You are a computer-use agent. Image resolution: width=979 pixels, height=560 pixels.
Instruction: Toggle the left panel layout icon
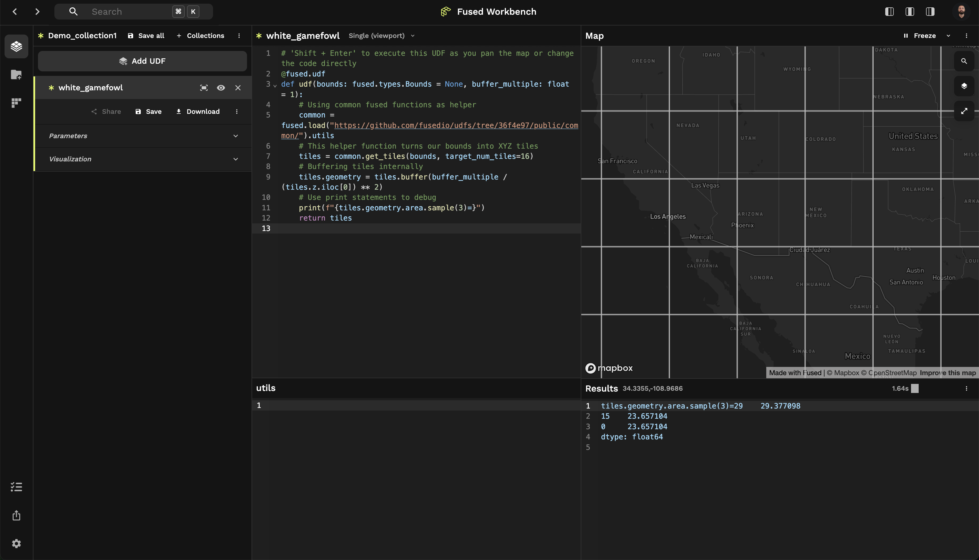(889, 12)
